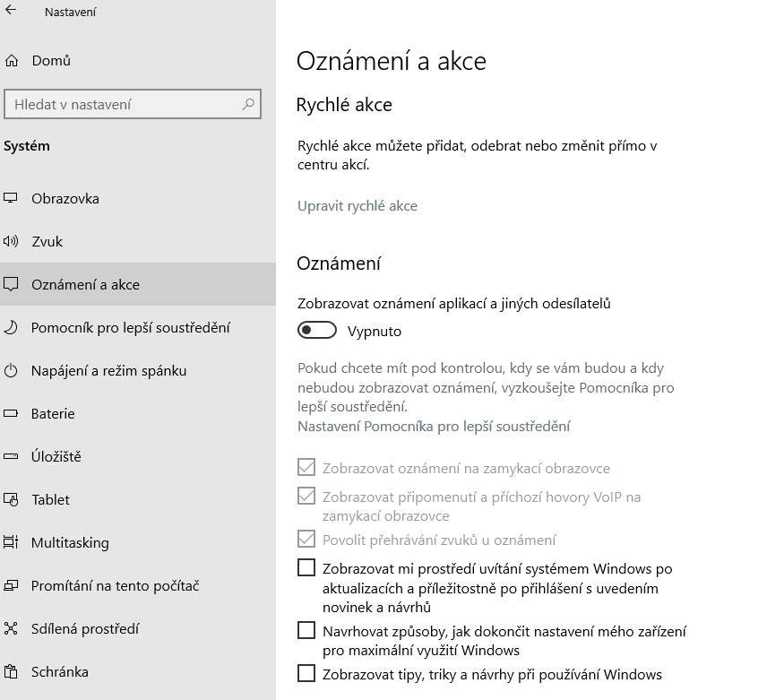Click the Hledat v nastavení field
This screenshot has width=784, height=700.
(x=125, y=105)
